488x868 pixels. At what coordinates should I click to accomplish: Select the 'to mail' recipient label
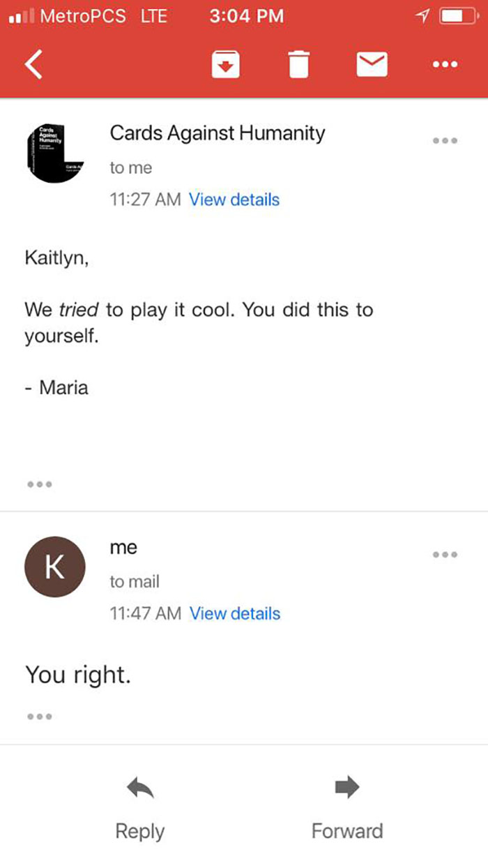[135, 581]
